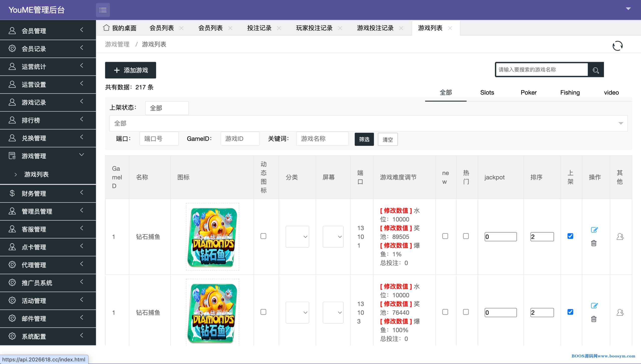Click trash delete icon in first row
This screenshot has height=364, width=641.
click(x=594, y=243)
